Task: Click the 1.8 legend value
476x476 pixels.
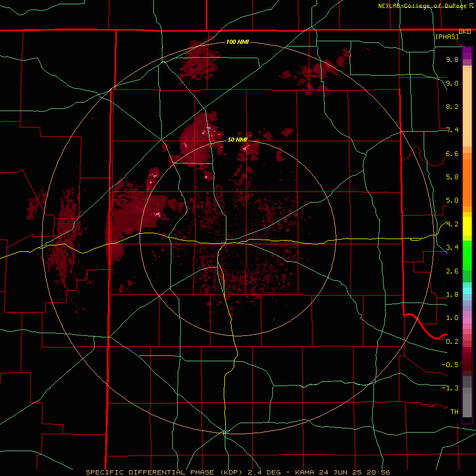Action: click(452, 295)
